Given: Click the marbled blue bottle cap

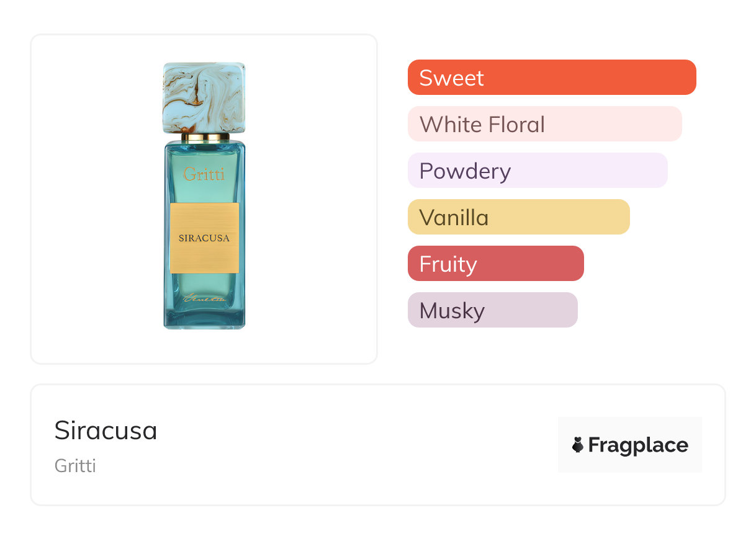Looking at the screenshot, I should [x=204, y=97].
